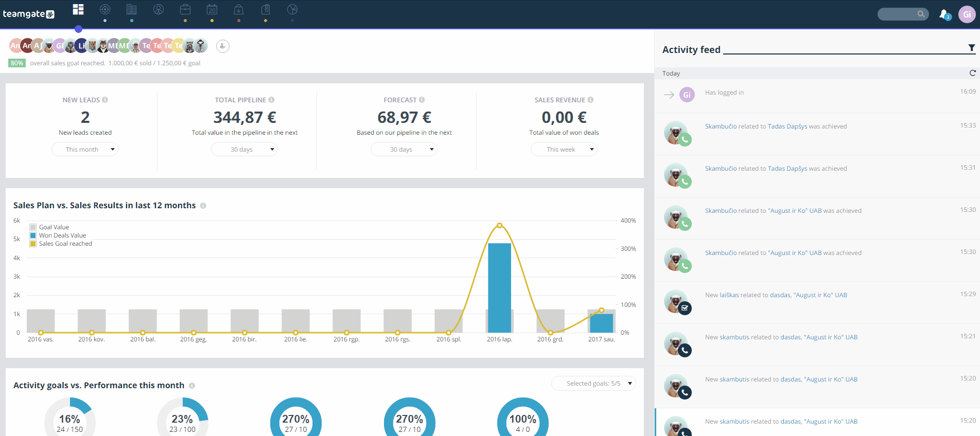Click the '344,87 €' total pipeline value
This screenshot has width=980, height=436.
(x=245, y=117)
